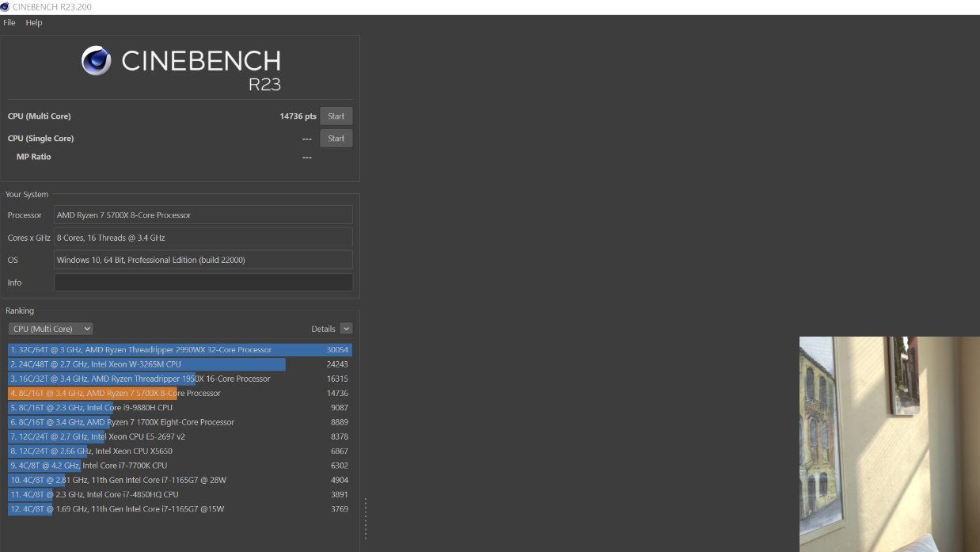The height and width of the screenshot is (552, 980).
Task: Select the Threadripper 1950X ranking row
Action: coord(180,379)
